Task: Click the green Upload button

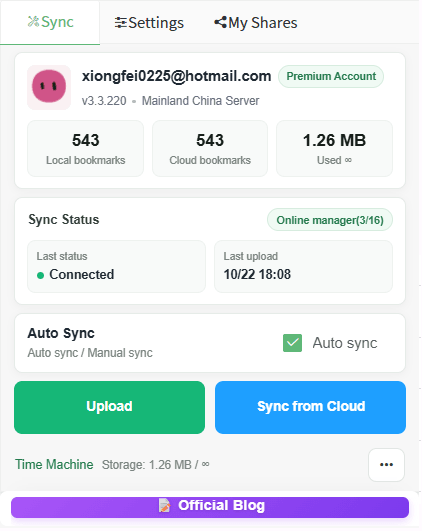Action: pyautogui.click(x=109, y=407)
